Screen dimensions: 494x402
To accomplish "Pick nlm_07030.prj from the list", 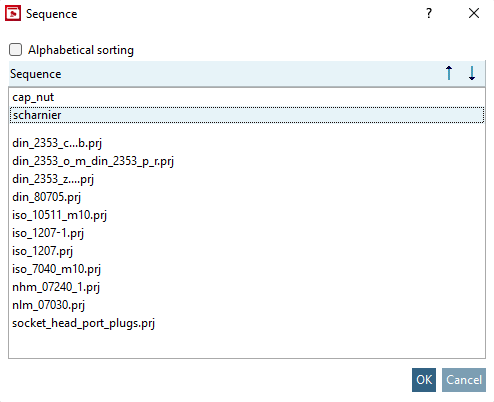I will point(247,305).
